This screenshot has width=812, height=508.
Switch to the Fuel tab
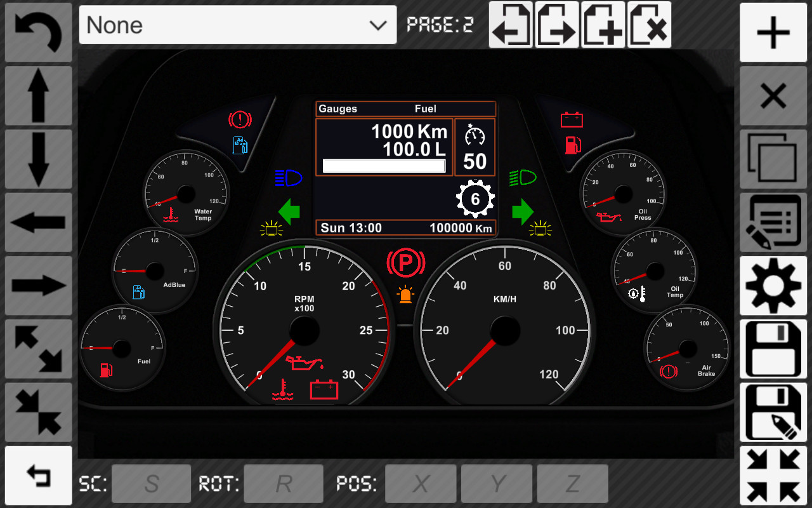point(426,109)
